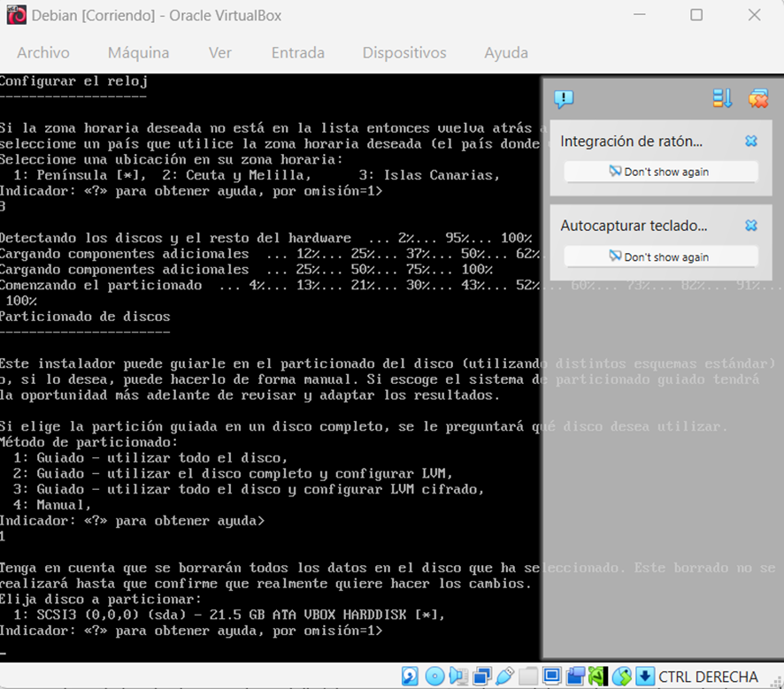This screenshot has width=784, height=689.
Task: Click the 'Método de particionado:' line
Action: [x=88, y=443]
